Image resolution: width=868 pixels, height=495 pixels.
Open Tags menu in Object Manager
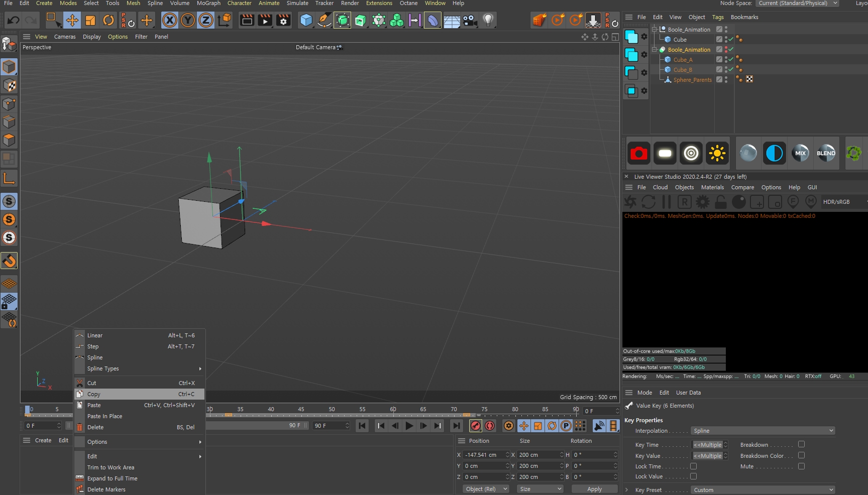click(x=718, y=17)
